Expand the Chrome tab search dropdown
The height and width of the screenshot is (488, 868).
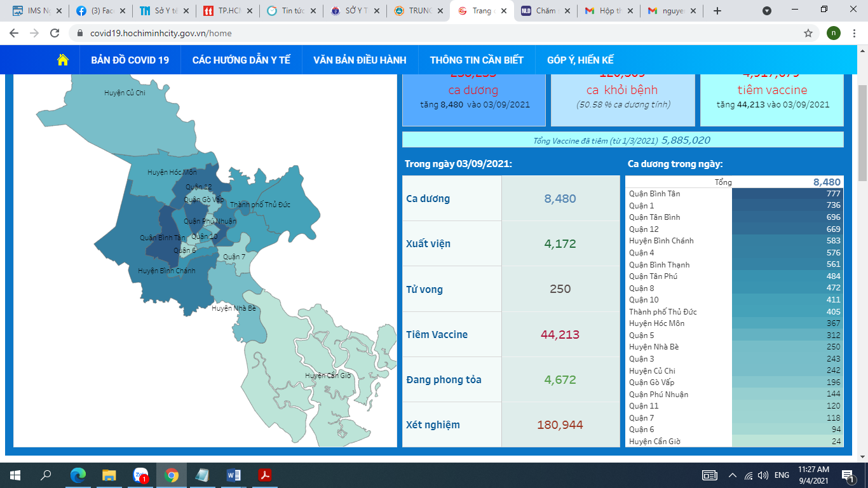(x=767, y=11)
